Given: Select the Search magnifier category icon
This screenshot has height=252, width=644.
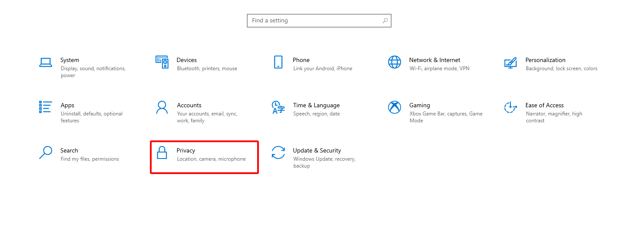Looking at the screenshot, I should click(46, 152).
